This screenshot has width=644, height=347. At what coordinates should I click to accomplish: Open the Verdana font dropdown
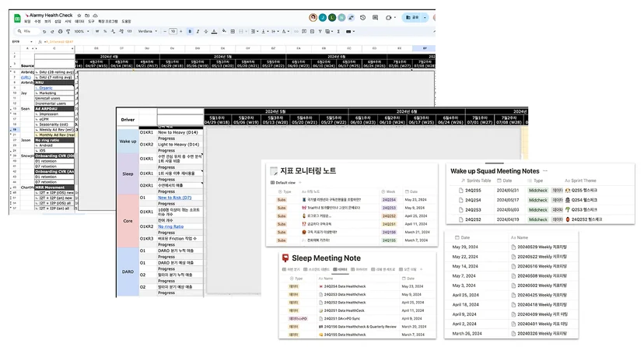click(x=148, y=31)
